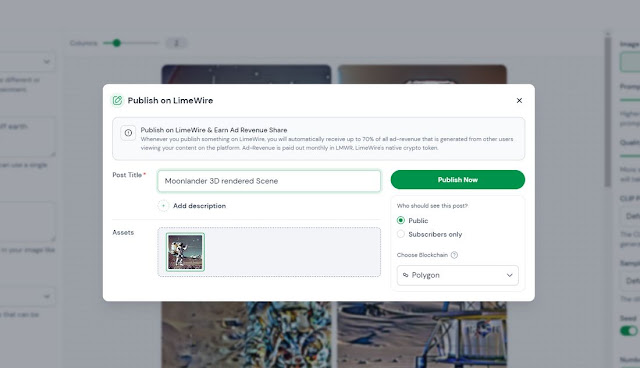Click the empty assets drop area

pos(292,252)
